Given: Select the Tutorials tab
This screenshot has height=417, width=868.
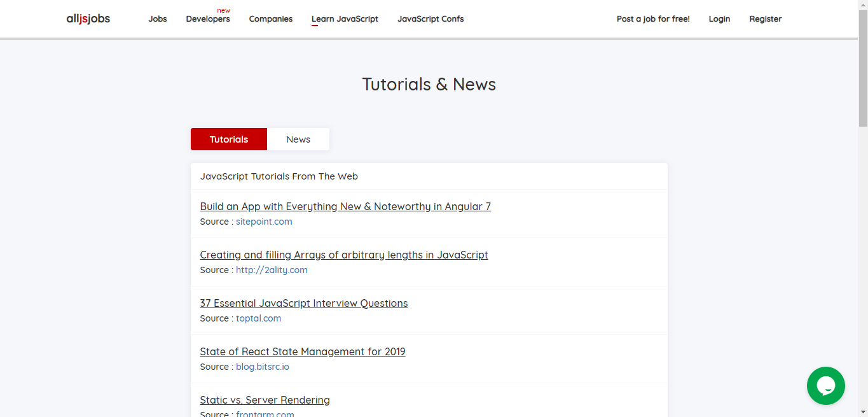Looking at the screenshot, I should (228, 139).
